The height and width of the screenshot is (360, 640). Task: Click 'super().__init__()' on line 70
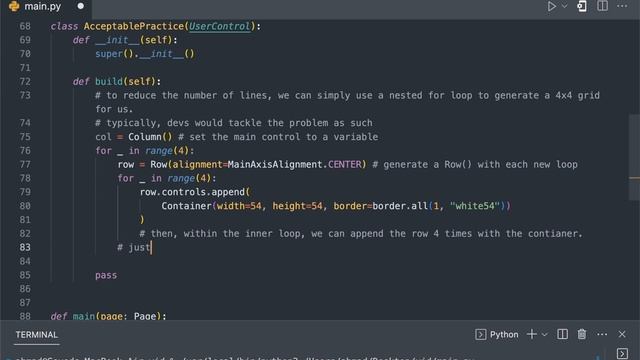(145, 54)
